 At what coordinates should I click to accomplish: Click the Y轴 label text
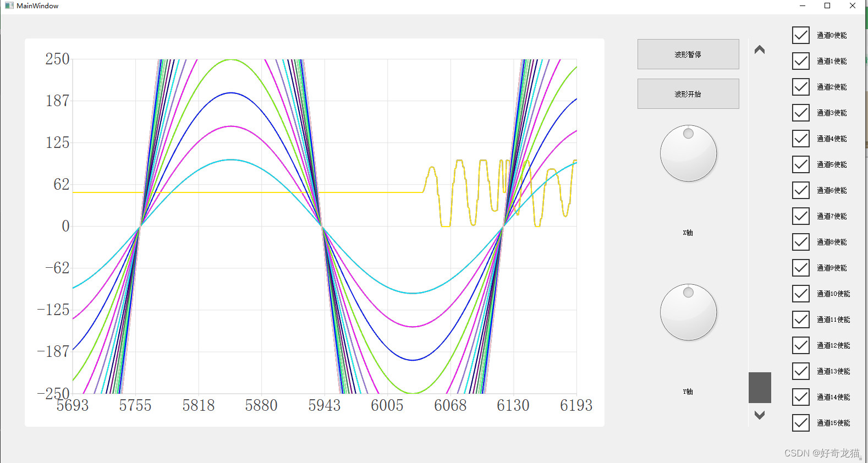688,392
